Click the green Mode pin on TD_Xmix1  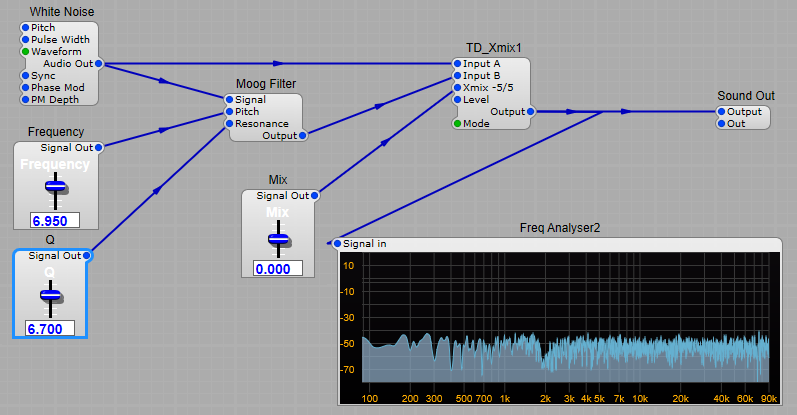457,123
